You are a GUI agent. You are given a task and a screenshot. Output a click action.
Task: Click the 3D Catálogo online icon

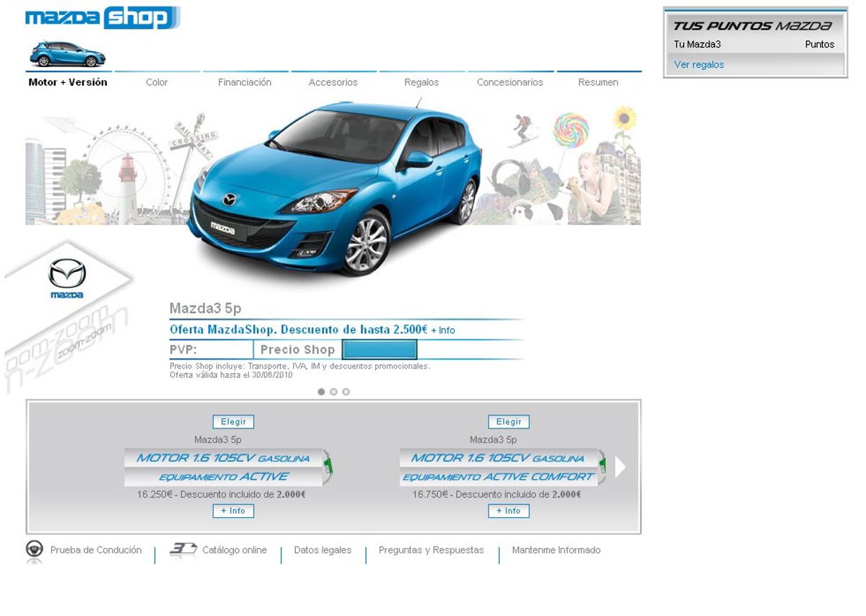click(183, 550)
